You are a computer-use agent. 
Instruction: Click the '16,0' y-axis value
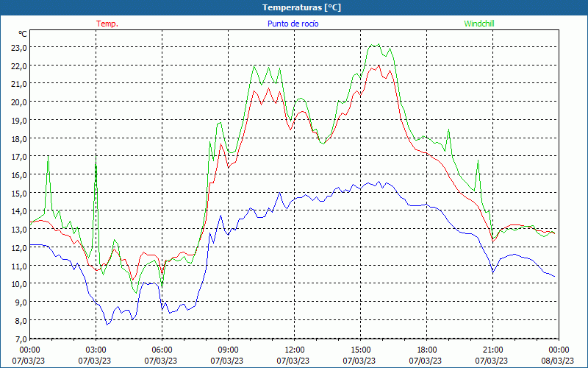(20, 175)
